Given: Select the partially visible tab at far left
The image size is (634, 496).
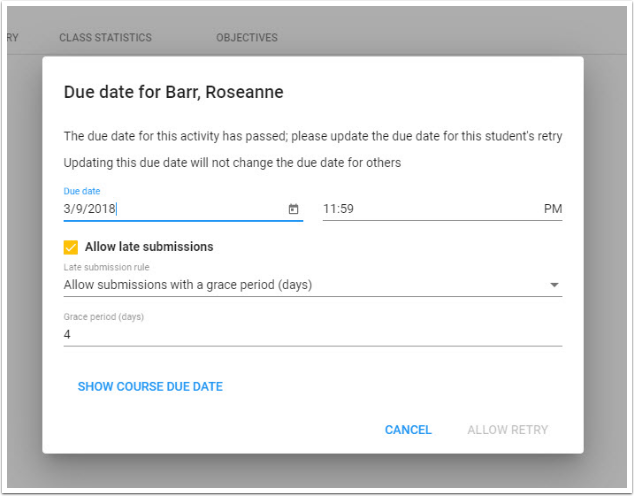Looking at the screenshot, I should [12, 38].
